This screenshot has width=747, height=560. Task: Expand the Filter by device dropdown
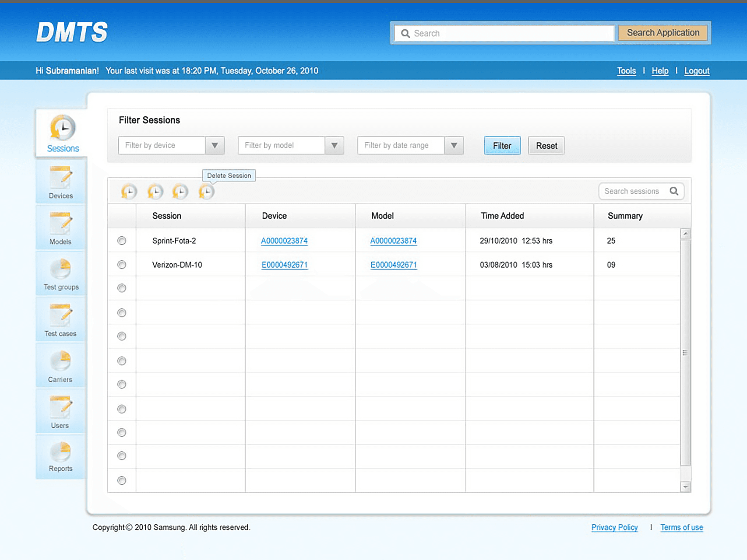coord(215,146)
